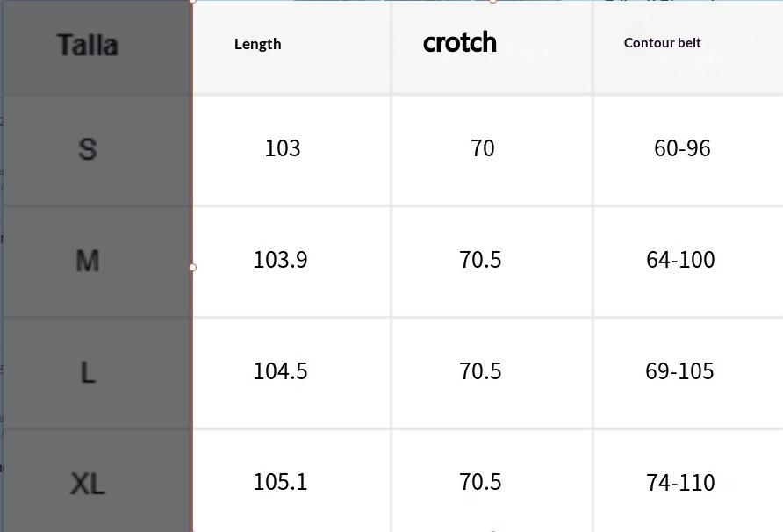Click the crotch 70.5 value in M row
Screen dimensions: 783x532
(x=480, y=260)
